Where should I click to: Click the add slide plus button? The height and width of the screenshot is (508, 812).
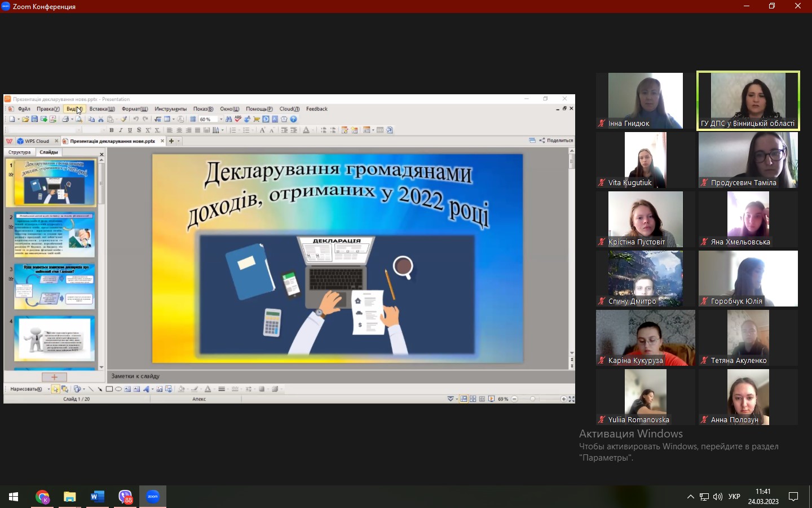(x=54, y=377)
